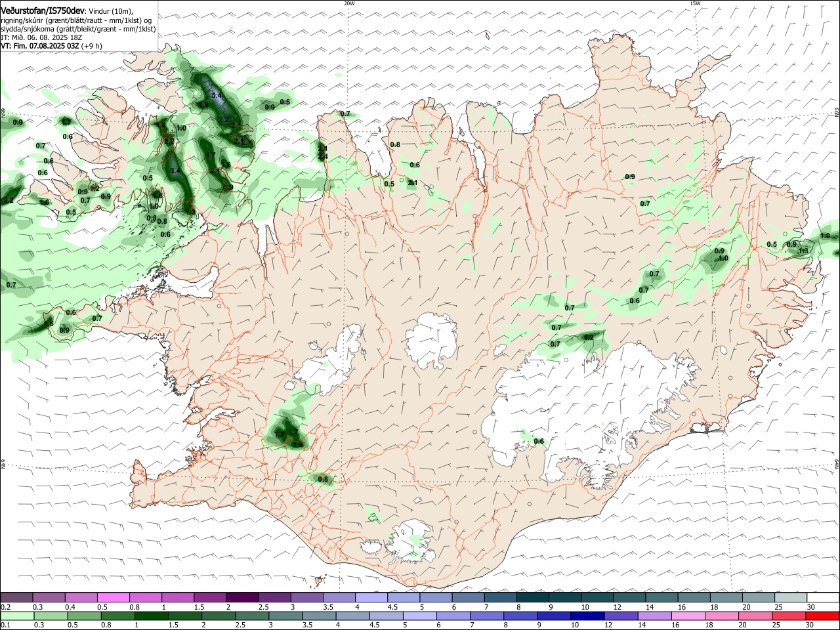This screenshot has width=840, height=630.
Task: Click the 5.4 precipitation value on the map
Action: click(x=217, y=95)
